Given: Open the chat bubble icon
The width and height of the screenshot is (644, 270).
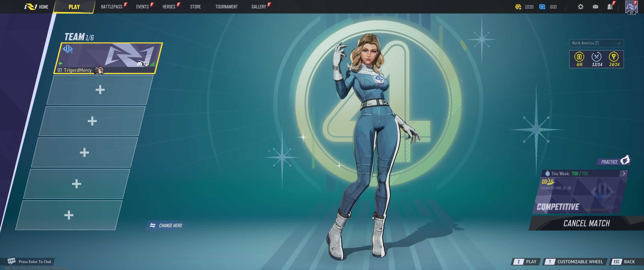Looking at the screenshot, I should 11,261.
